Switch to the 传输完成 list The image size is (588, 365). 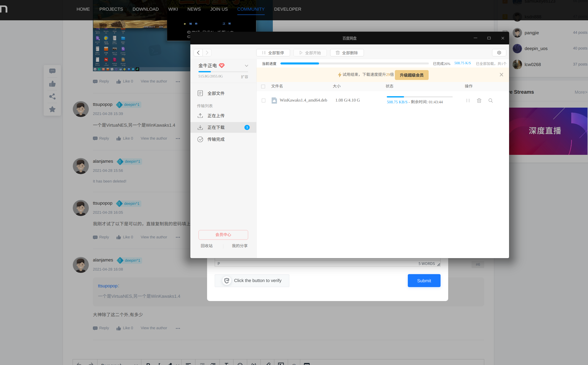coord(216,139)
